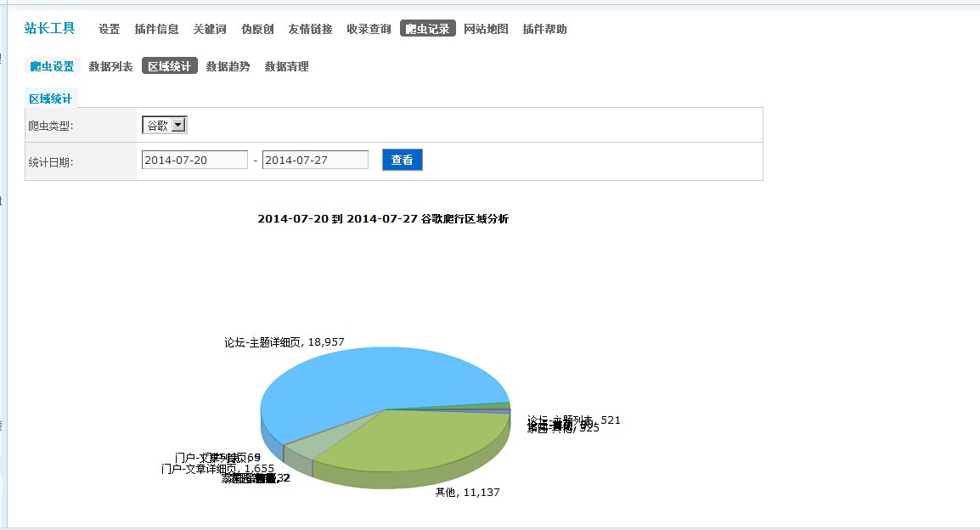Viewport: 980px width, 530px height.
Task: Click the label 论坛-主题详细页, 18,957
Action: pyautogui.click(x=284, y=342)
